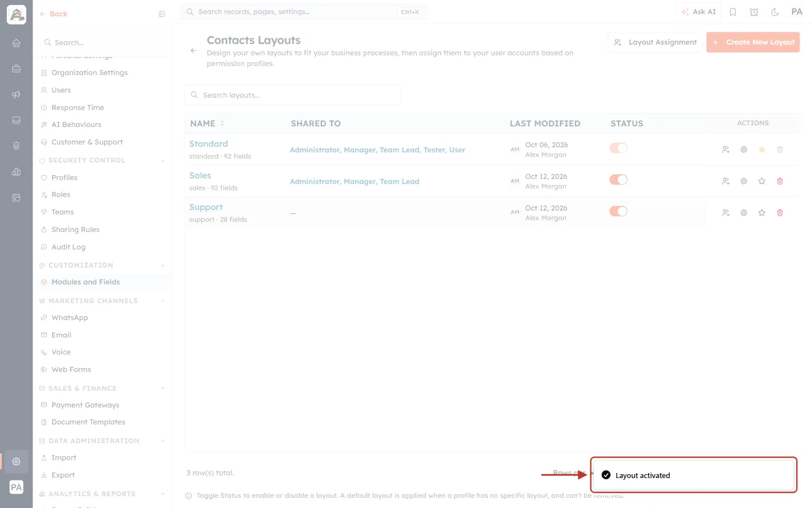This screenshot has width=812, height=508.
Task: Open the inbox icon in left rail
Action: pyautogui.click(x=16, y=120)
